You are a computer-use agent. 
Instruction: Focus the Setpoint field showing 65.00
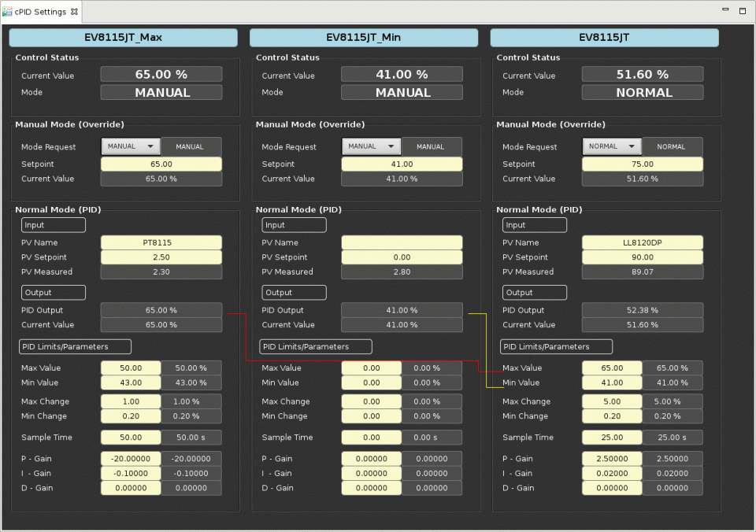click(x=161, y=164)
